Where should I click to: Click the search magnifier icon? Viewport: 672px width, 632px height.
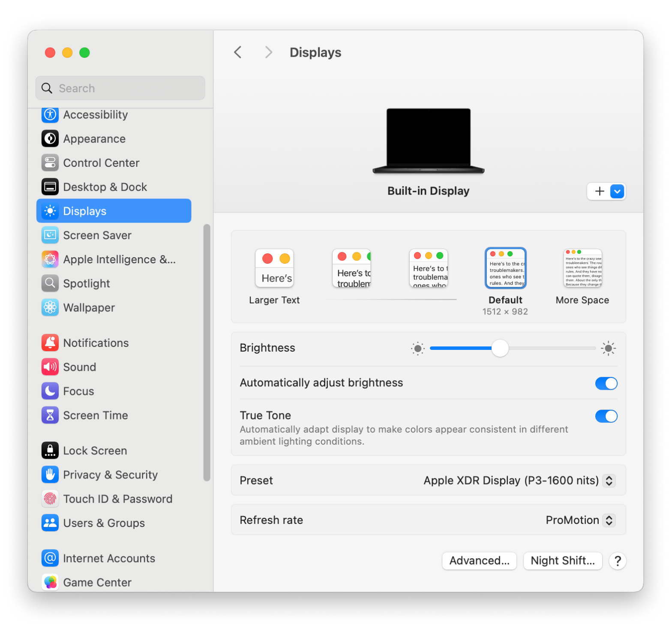coord(47,88)
